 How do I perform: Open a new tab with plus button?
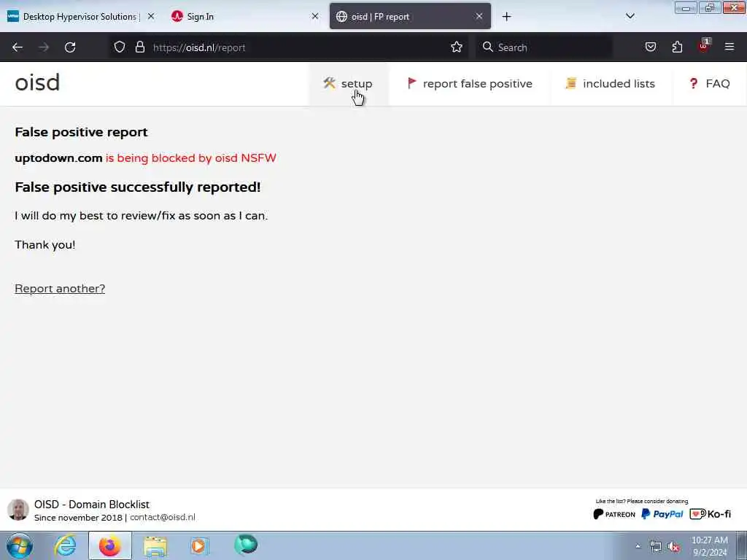click(x=506, y=17)
